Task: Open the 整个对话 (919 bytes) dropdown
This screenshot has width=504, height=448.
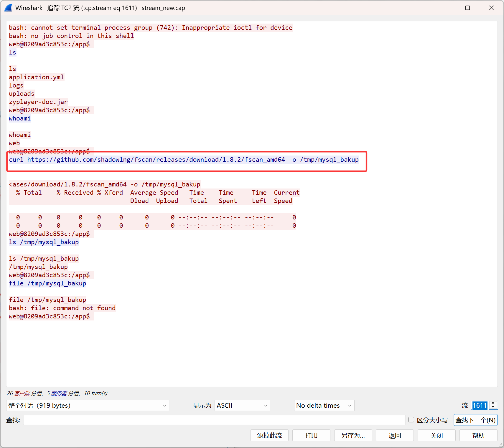Action: click(x=88, y=405)
